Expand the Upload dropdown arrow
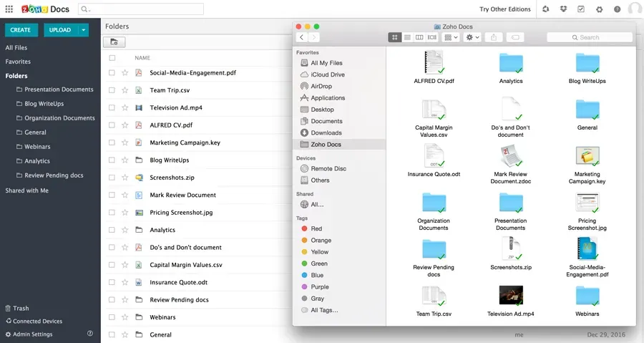The width and height of the screenshot is (644, 343). coord(84,30)
